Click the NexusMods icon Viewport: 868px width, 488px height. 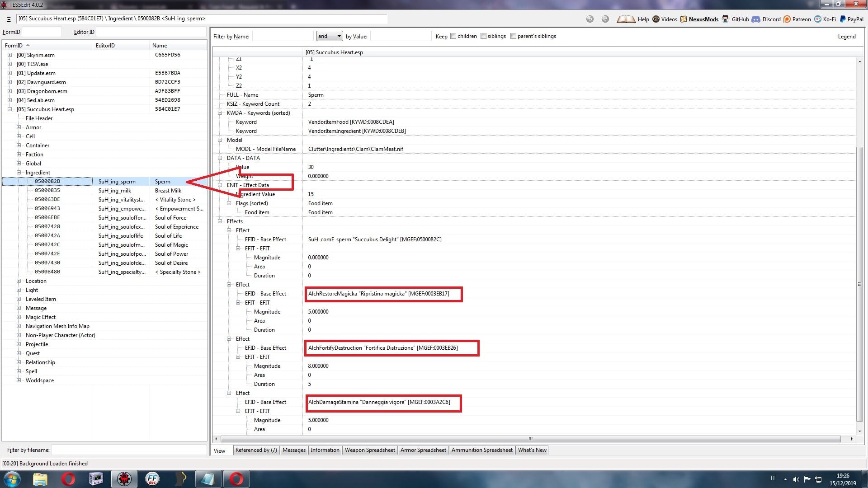click(684, 19)
